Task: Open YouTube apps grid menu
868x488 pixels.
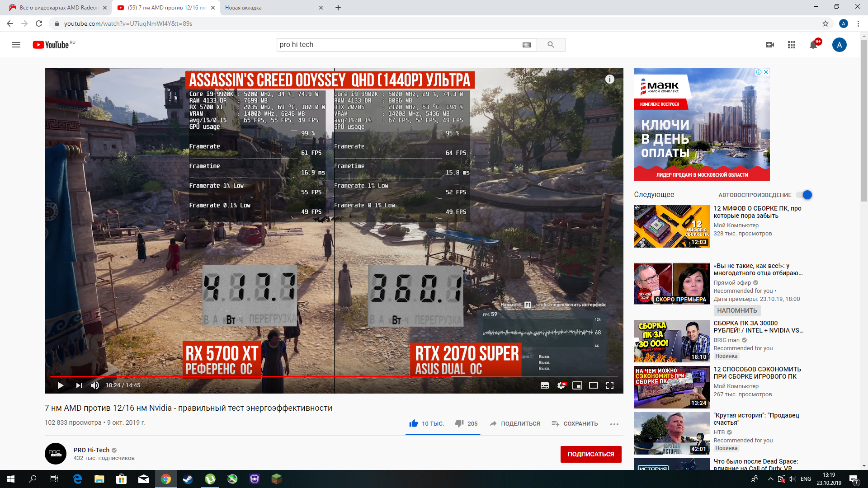Action: click(x=792, y=45)
